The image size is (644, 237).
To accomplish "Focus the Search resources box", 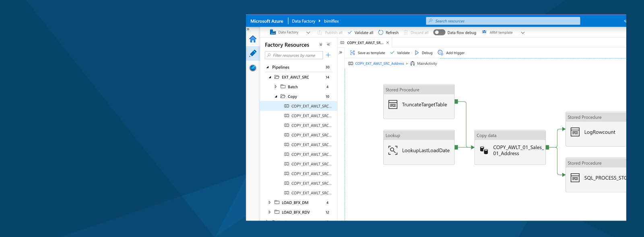I will pyautogui.click(x=503, y=21).
